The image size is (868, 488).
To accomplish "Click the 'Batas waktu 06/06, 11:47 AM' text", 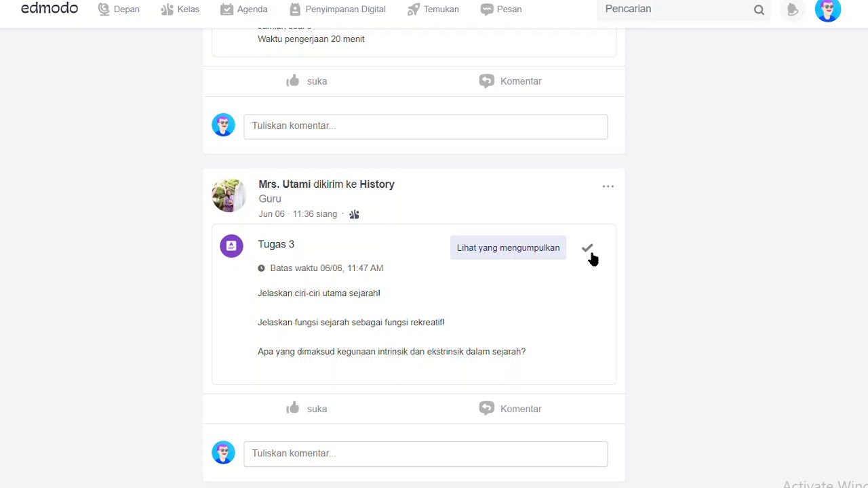I will pyautogui.click(x=326, y=268).
